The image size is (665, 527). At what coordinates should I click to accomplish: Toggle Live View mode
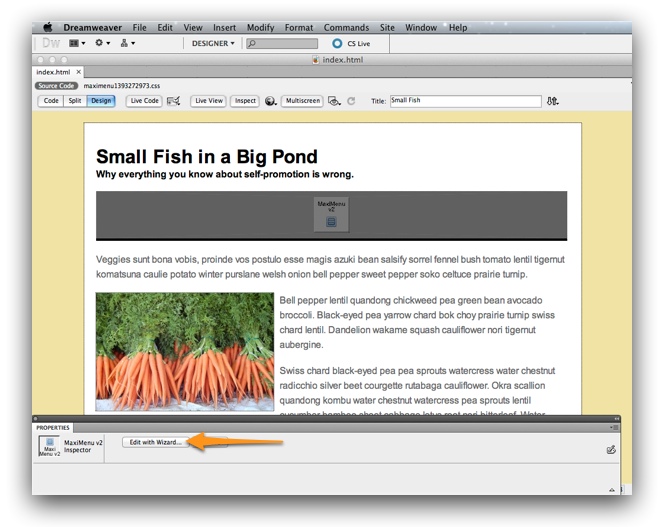pyautogui.click(x=208, y=101)
